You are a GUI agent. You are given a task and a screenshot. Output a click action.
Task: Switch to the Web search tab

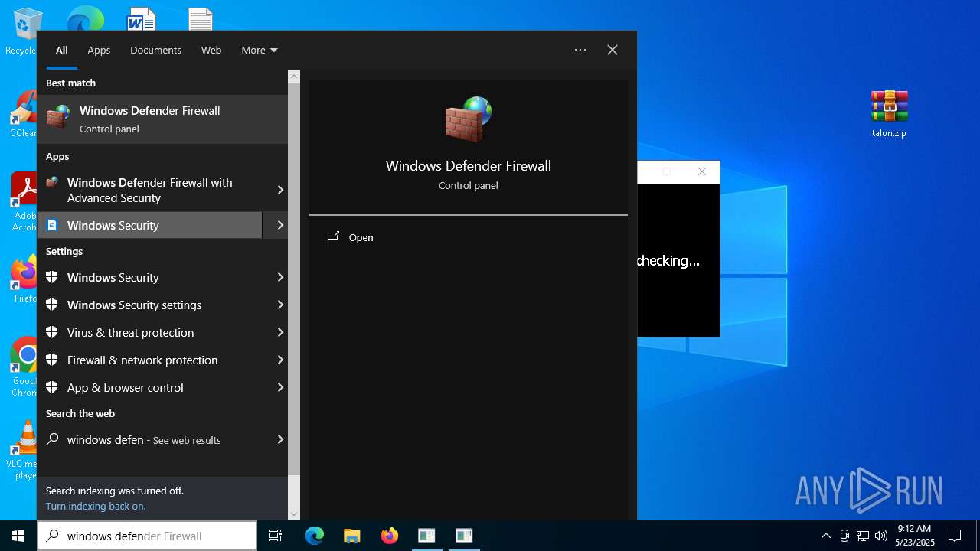pos(211,50)
